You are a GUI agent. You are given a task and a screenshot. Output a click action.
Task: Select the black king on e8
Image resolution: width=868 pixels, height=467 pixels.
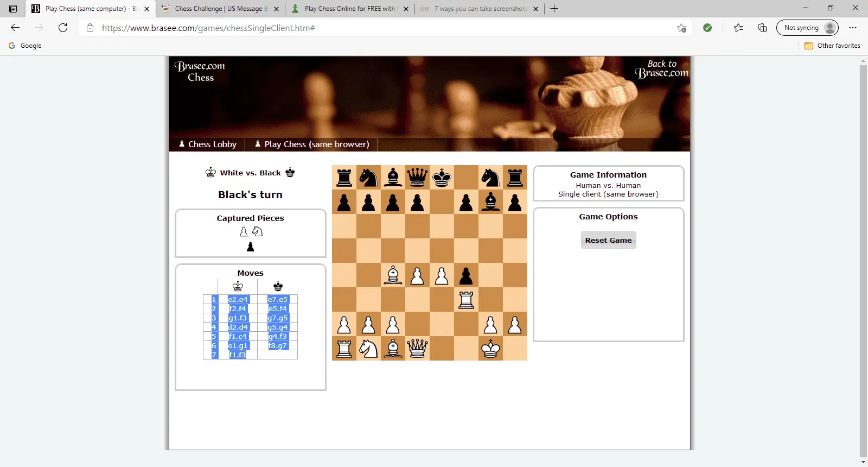(442, 178)
